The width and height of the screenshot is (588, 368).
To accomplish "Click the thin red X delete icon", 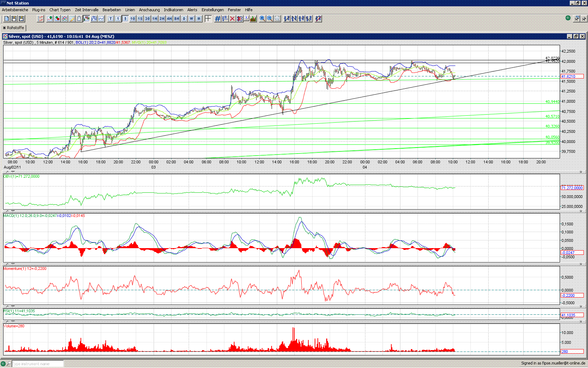I will [232, 19].
